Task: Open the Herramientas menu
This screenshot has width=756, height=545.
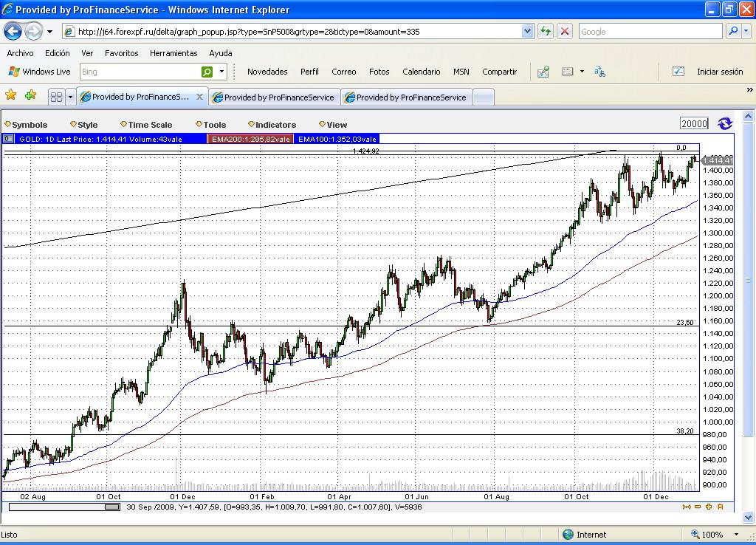Action: coord(173,53)
